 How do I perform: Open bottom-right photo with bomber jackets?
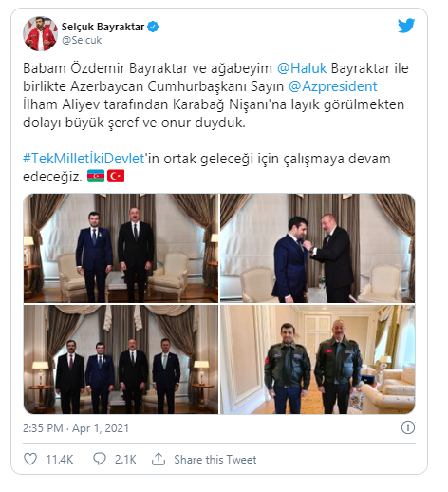317,359
